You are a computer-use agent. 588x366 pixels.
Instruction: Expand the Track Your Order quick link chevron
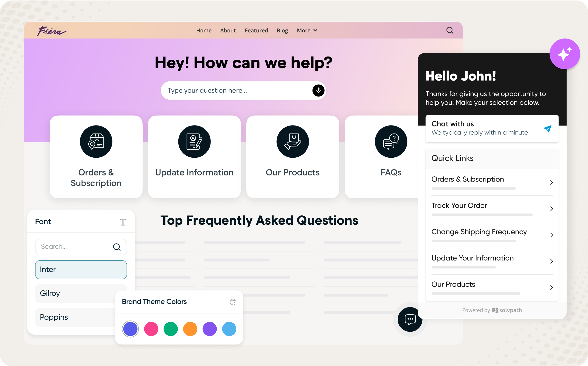pyautogui.click(x=551, y=209)
